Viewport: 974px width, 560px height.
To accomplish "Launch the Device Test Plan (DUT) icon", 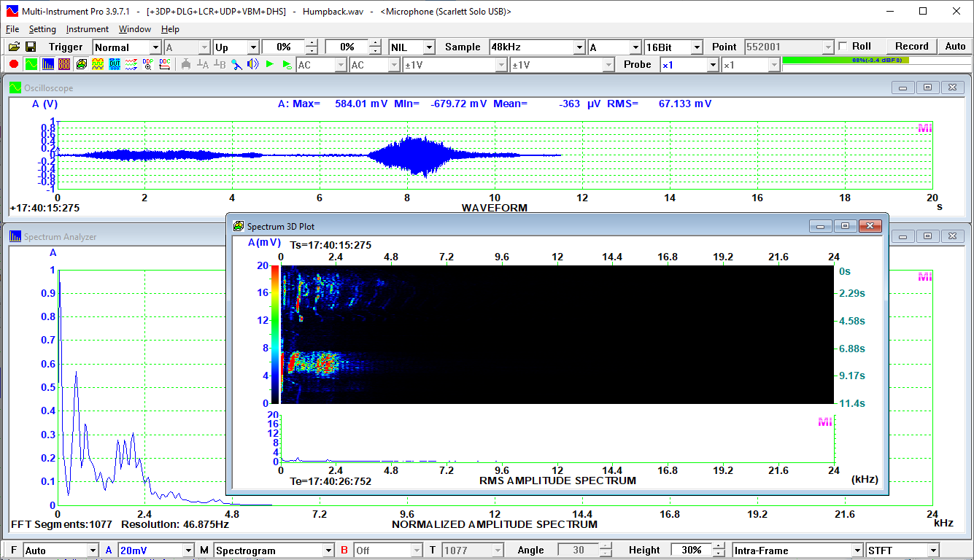I will click(115, 64).
